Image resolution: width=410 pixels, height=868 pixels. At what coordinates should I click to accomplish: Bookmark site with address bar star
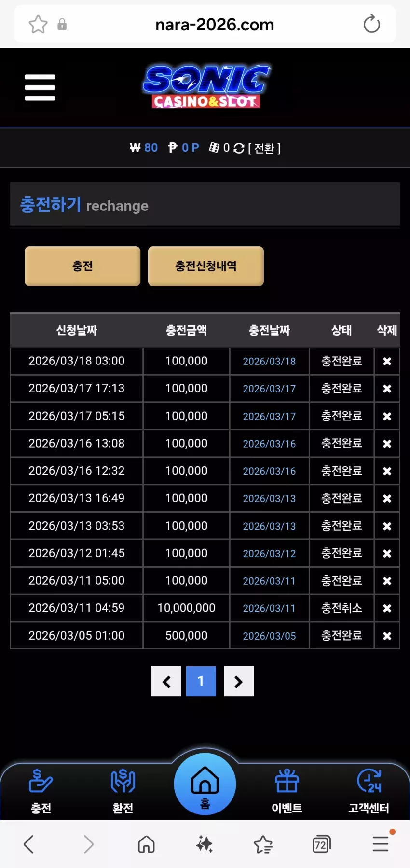(x=38, y=24)
